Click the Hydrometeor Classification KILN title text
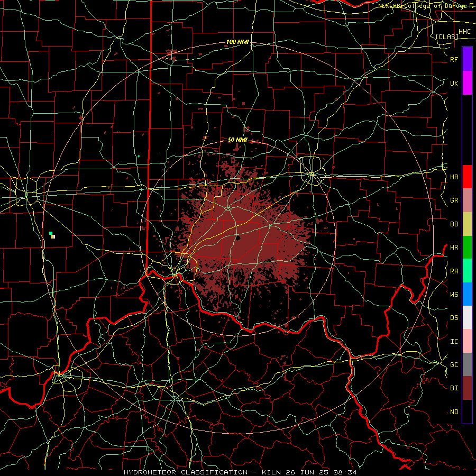Viewport: 476px width, 476px height. [240, 472]
